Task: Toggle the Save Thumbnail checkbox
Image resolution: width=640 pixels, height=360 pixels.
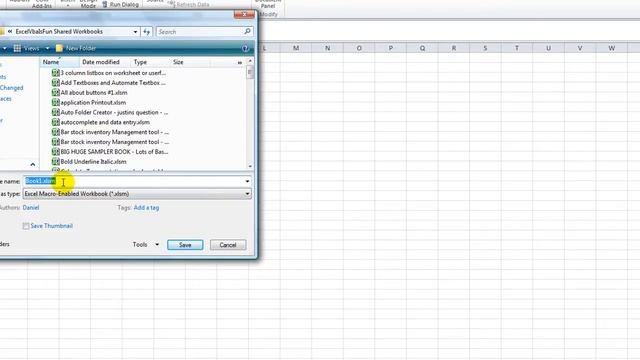Action: click(x=26, y=226)
